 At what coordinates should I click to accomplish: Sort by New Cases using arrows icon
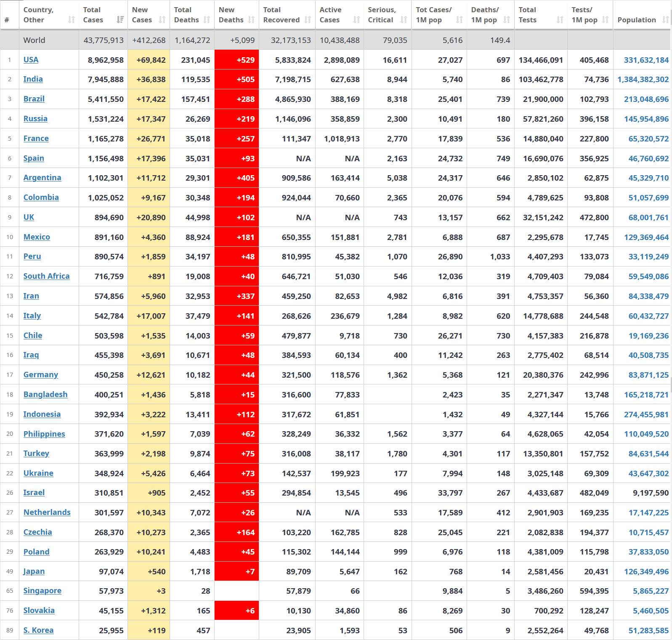click(162, 20)
